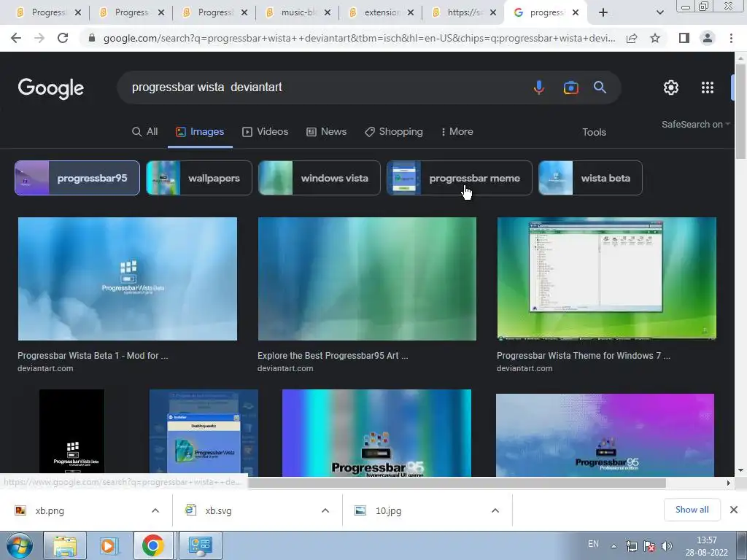The height and width of the screenshot is (560, 747).
Task: Switch to the All results tab
Action: (145, 131)
